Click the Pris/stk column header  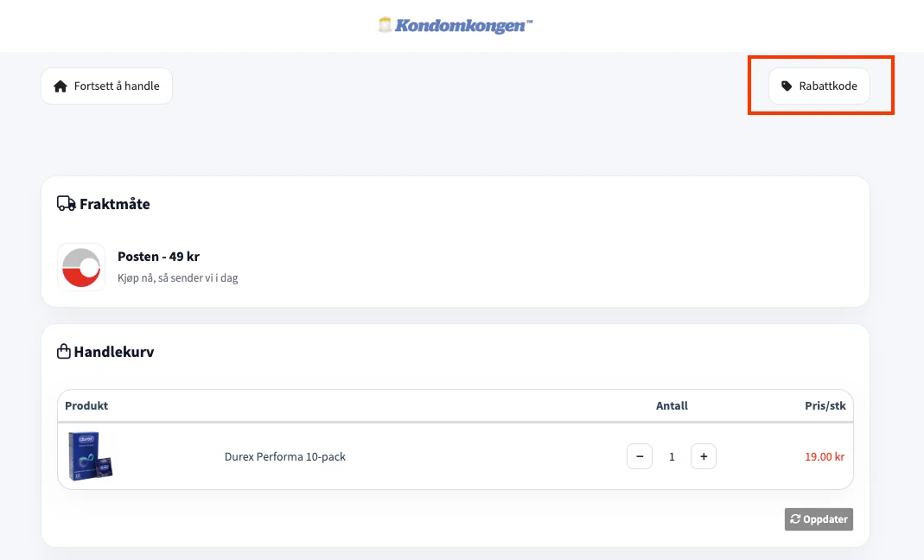point(825,405)
